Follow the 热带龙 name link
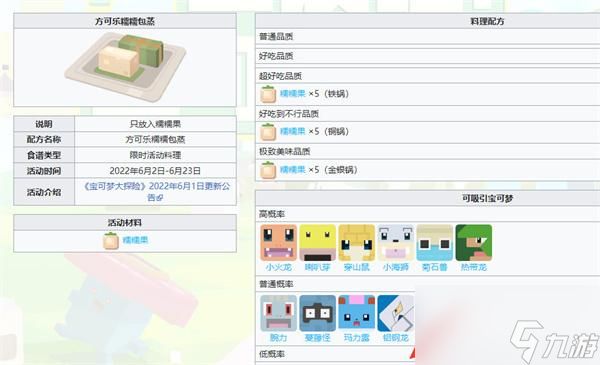This screenshot has height=365, width=600. [x=474, y=267]
